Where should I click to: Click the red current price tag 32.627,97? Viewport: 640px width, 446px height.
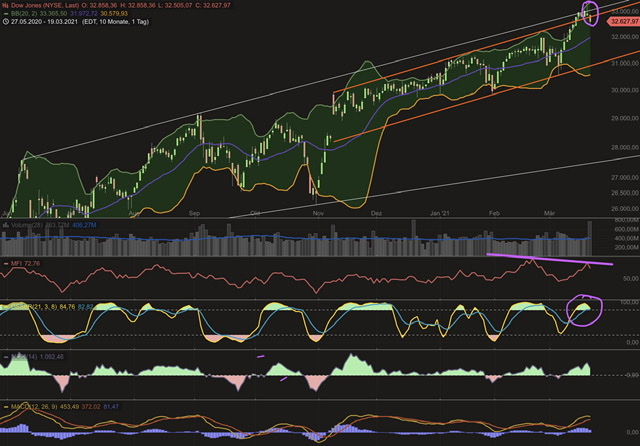pyautogui.click(x=624, y=21)
